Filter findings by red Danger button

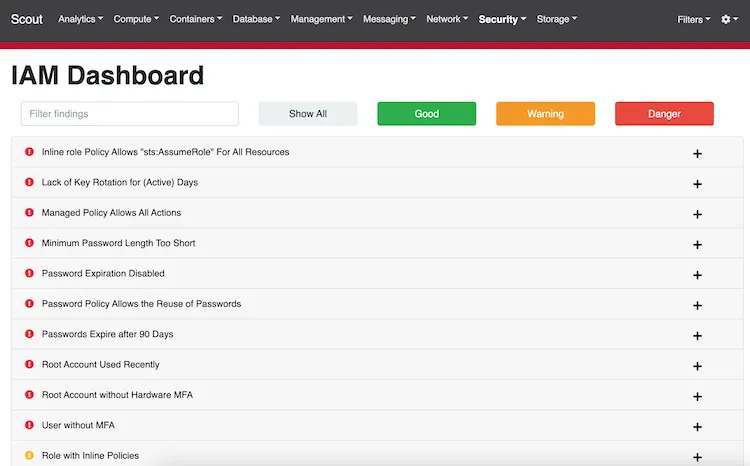[664, 114]
